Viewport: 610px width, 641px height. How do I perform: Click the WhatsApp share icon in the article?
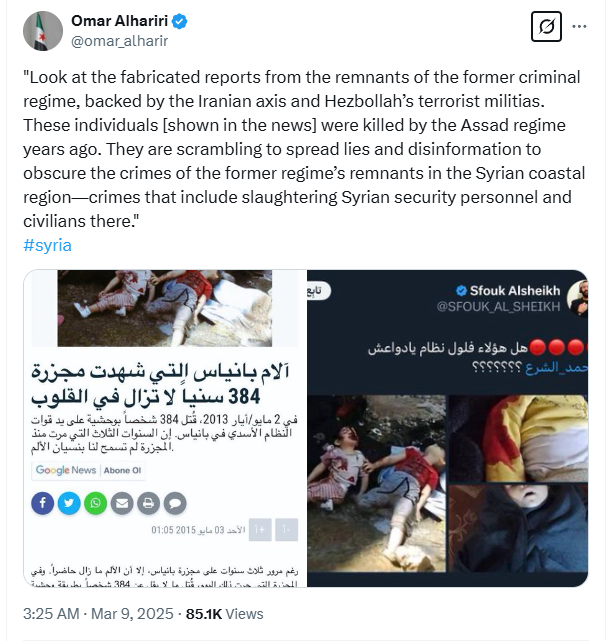(96, 503)
